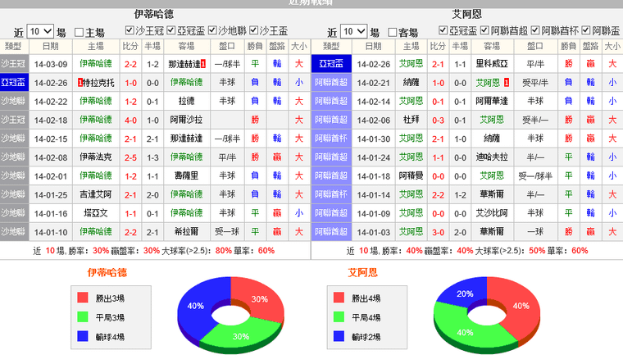
Task: Uncheck the 沙地聯 league filter
Action: (212, 30)
